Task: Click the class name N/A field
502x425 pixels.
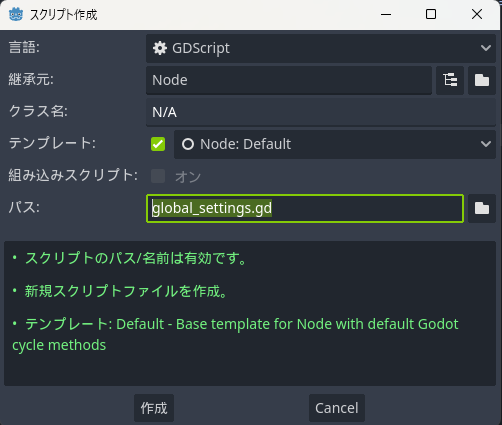Action: click(321, 112)
